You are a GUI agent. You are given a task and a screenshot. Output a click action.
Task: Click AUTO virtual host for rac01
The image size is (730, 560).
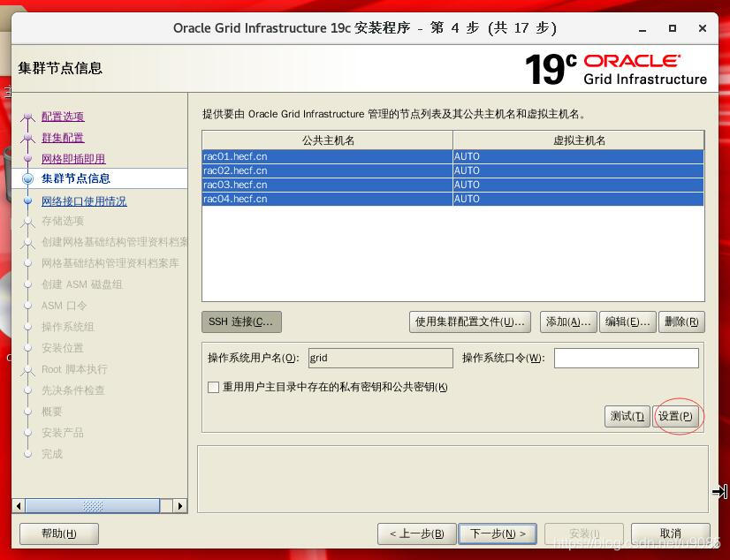click(578, 156)
